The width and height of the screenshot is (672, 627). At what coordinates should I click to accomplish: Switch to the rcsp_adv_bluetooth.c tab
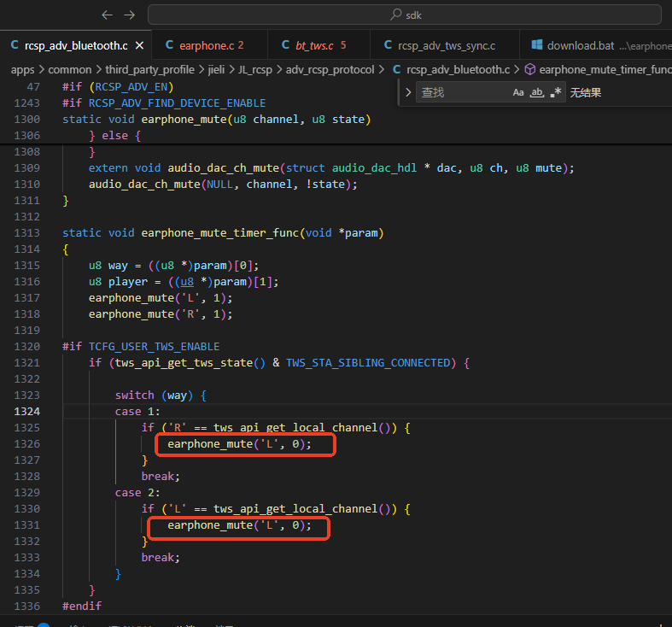[x=76, y=45]
